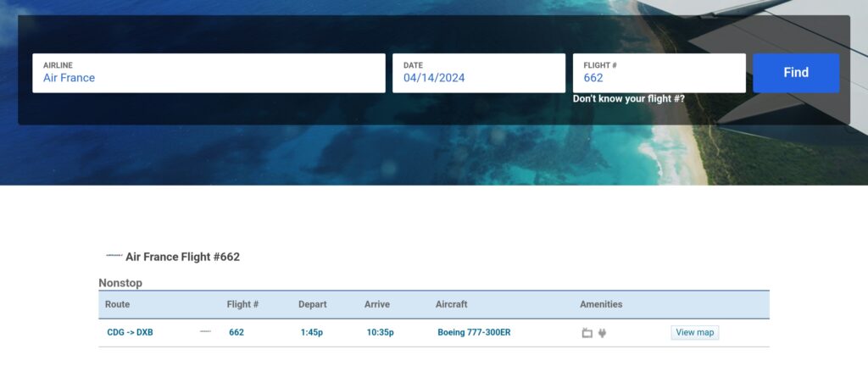The height and width of the screenshot is (366, 868).
Task: Click the CDG -> DXB route link
Action: click(130, 332)
